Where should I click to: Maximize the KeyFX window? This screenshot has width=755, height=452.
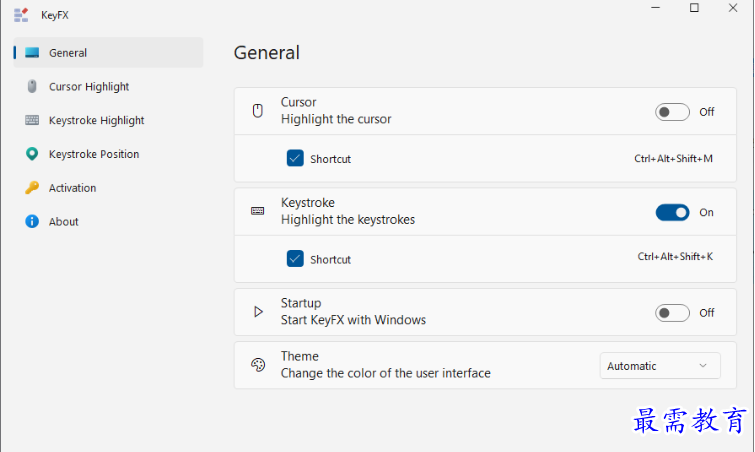(x=694, y=8)
